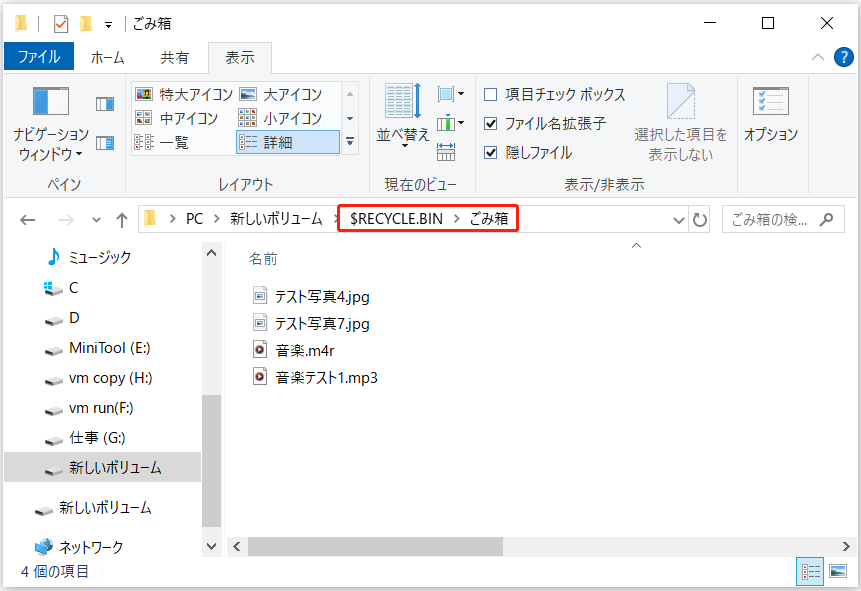
Task: Switch to details view in status bar
Action: pos(810,572)
